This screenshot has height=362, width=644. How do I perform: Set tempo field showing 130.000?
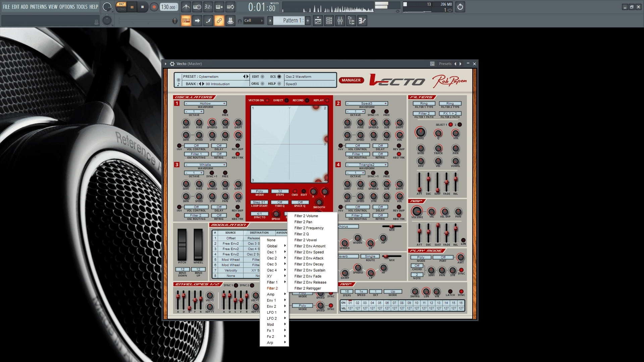[x=169, y=7]
